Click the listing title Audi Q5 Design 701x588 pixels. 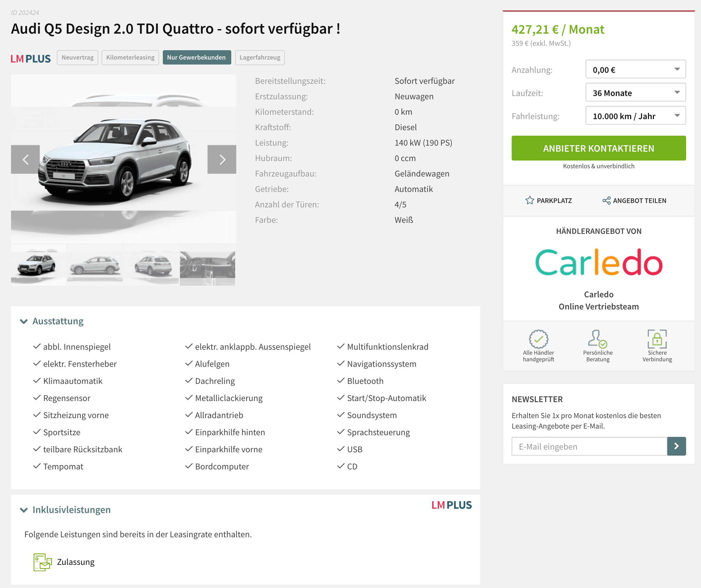[x=176, y=29]
